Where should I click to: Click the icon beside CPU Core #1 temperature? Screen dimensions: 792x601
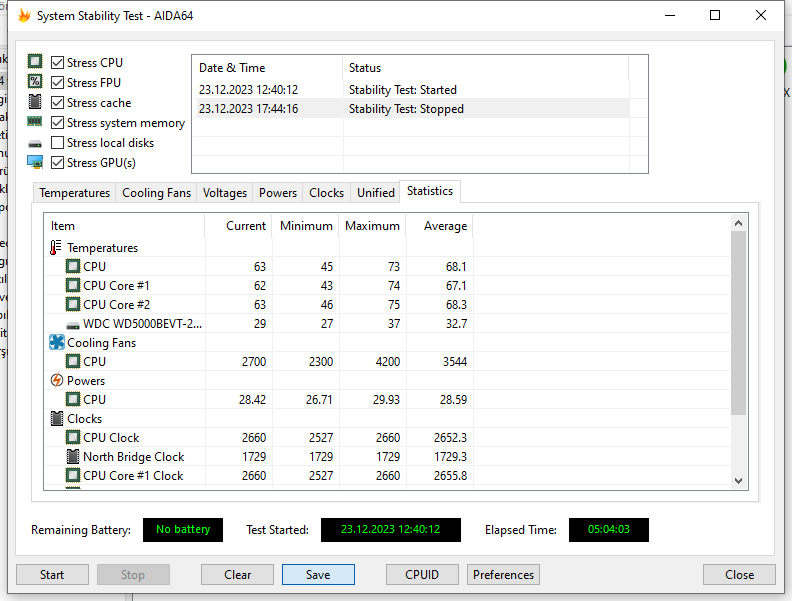[73, 285]
